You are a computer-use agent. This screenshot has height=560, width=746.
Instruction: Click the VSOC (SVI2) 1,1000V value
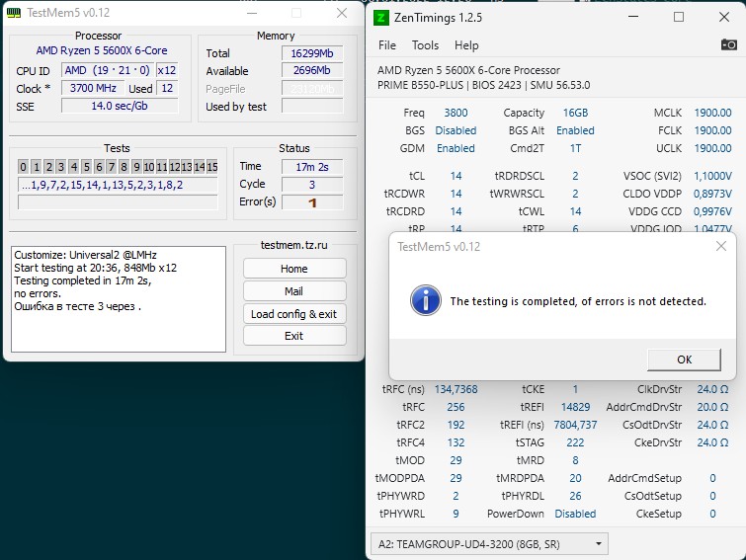pos(712,176)
